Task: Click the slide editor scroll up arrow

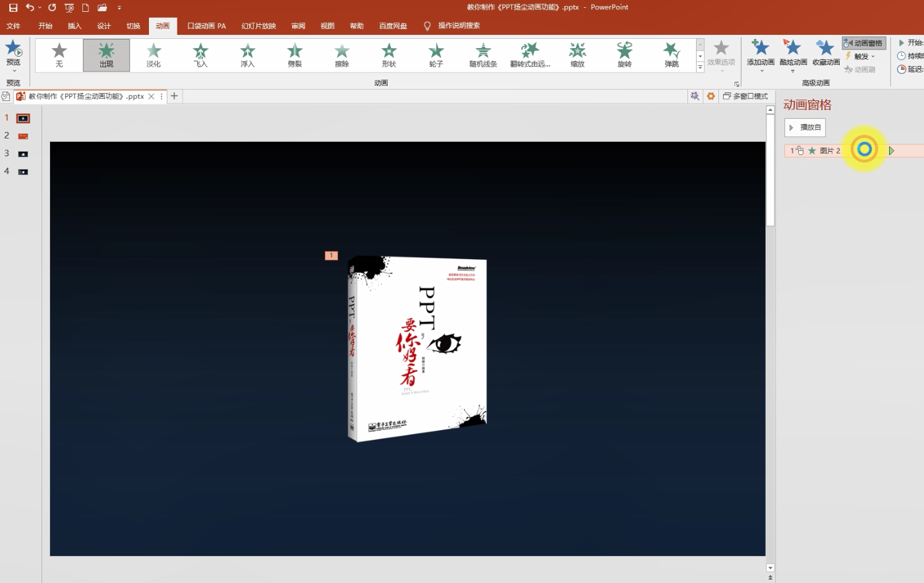Action: (x=770, y=110)
